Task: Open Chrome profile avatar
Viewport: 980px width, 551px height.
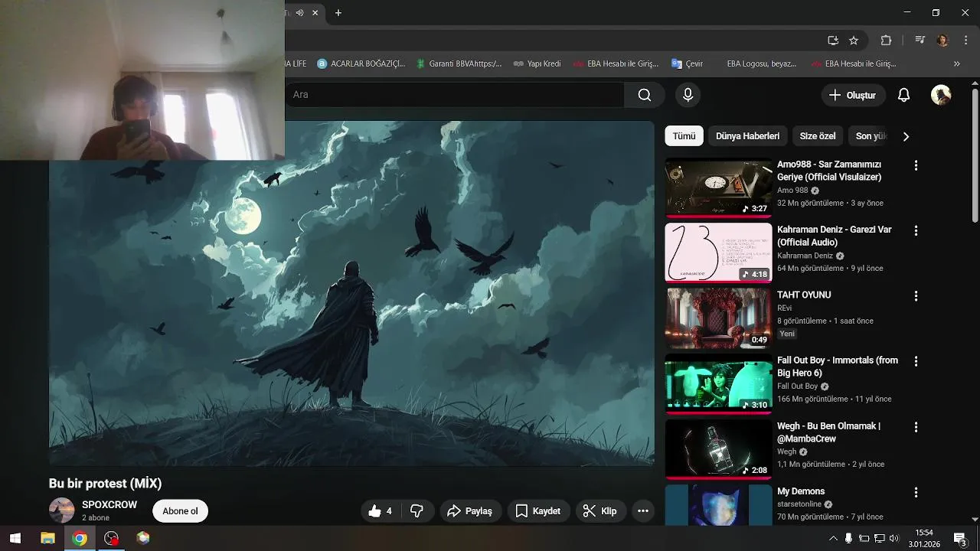Action: pyautogui.click(x=942, y=41)
